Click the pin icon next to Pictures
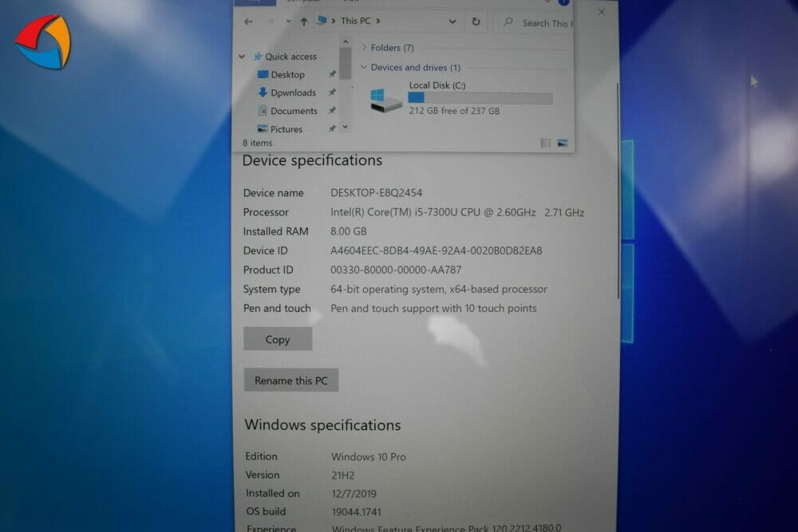Screen dimensions: 798x532 332,128
